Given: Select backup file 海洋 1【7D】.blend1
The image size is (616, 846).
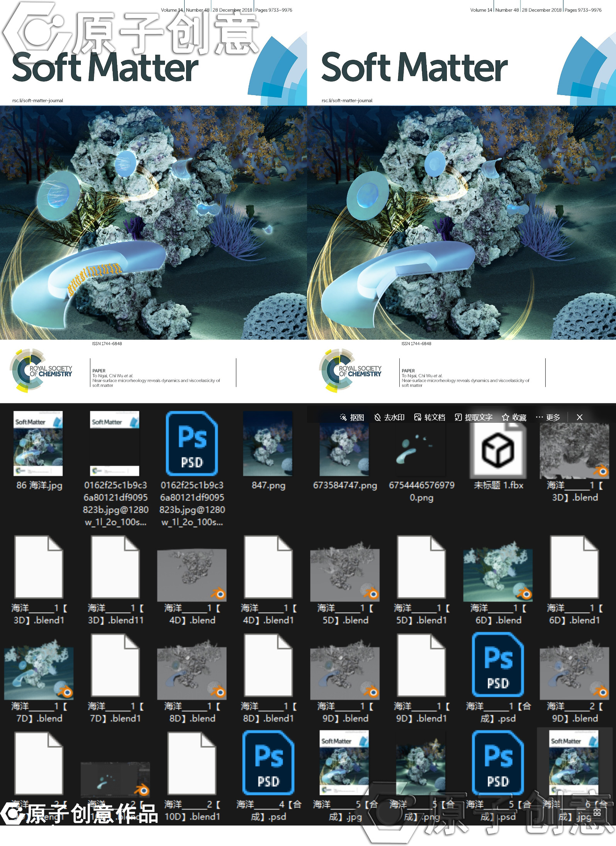Looking at the screenshot, I should (x=115, y=665).
